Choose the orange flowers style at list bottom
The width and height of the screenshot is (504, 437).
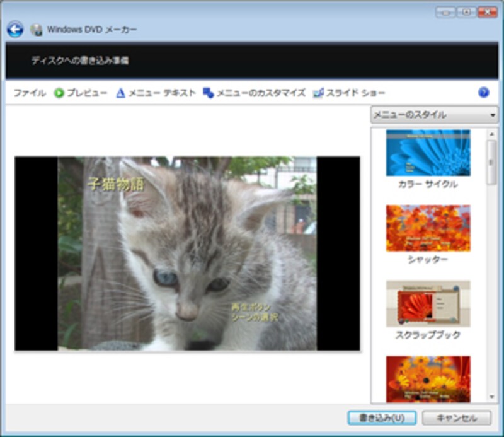pyautogui.click(x=428, y=378)
